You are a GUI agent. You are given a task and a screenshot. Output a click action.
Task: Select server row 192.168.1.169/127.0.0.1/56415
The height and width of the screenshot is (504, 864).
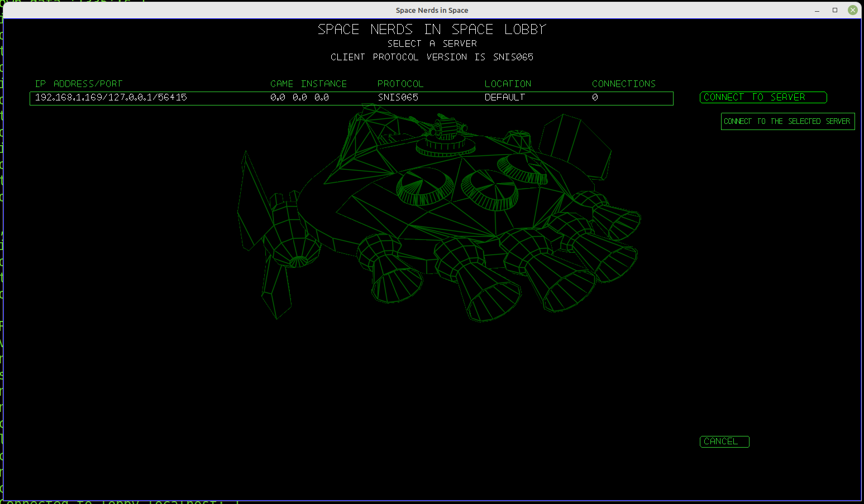[351, 98]
